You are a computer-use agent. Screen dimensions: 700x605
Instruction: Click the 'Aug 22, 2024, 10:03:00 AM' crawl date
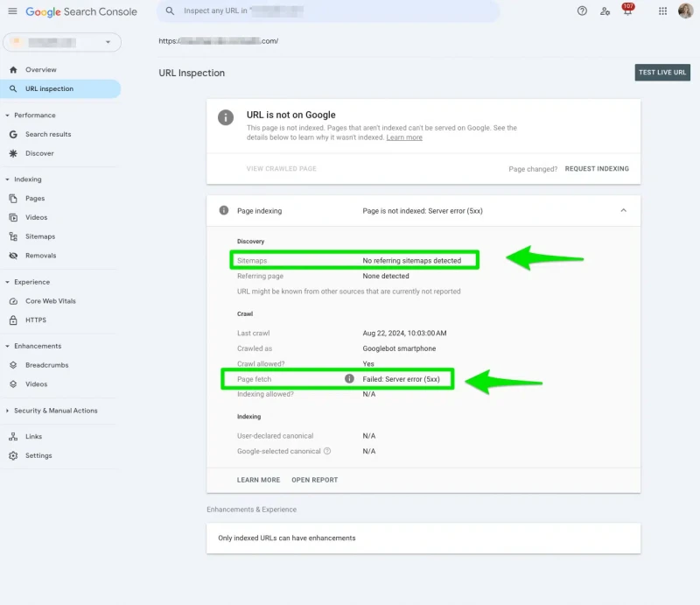pos(404,334)
